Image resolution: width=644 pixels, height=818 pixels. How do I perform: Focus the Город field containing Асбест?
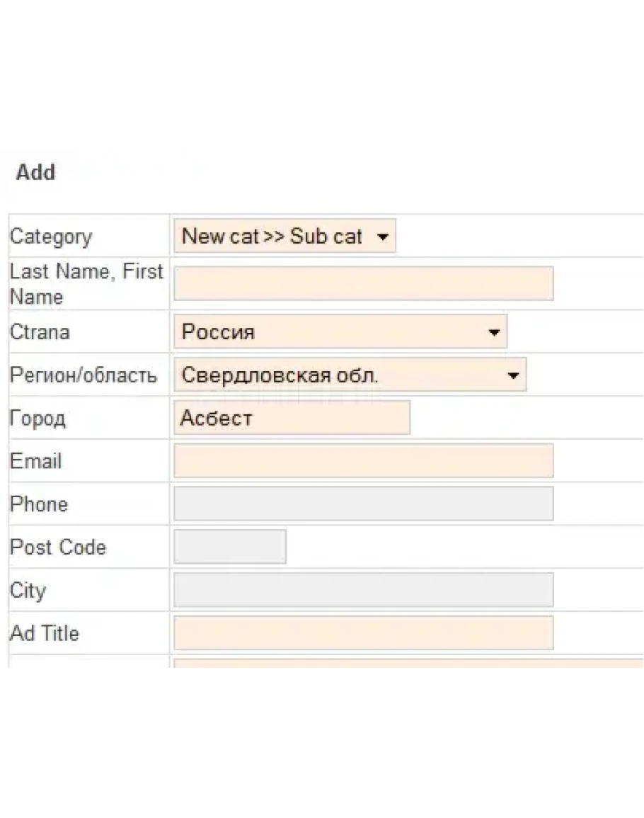click(x=292, y=418)
